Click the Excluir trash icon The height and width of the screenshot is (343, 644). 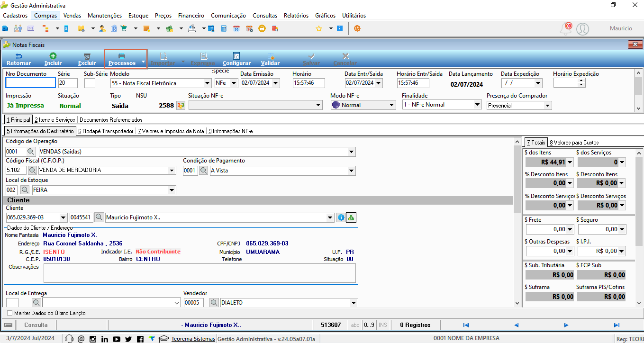click(87, 56)
